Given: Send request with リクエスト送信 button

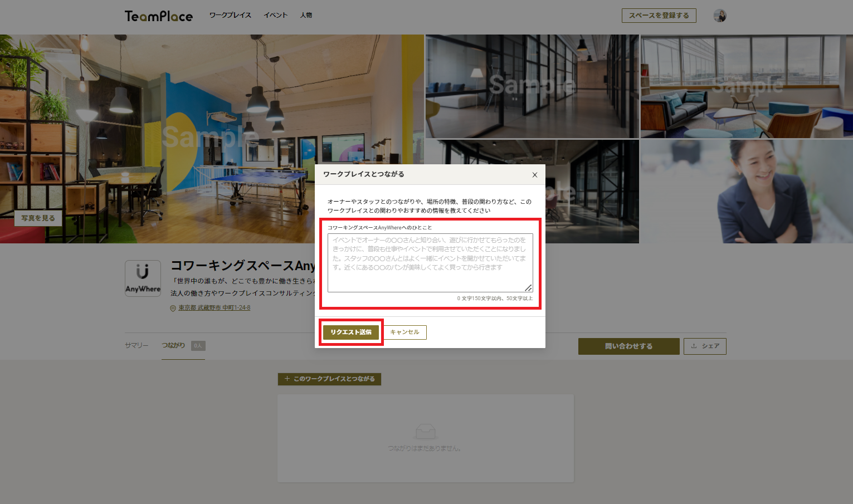Looking at the screenshot, I should (x=351, y=332).
